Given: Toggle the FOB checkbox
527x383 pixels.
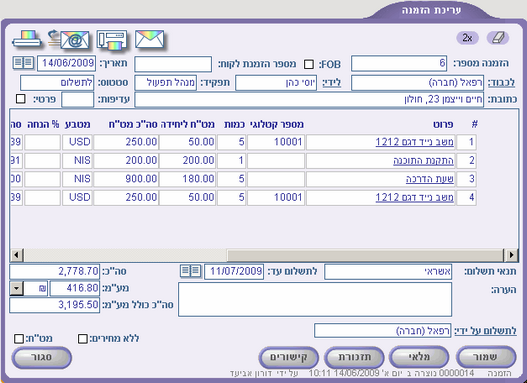Looking at the screenshot, I should tap(309, 64).
